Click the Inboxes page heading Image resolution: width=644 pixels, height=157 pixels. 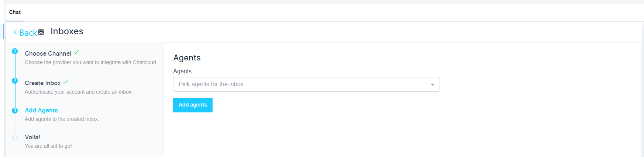[x=67, y=31]
